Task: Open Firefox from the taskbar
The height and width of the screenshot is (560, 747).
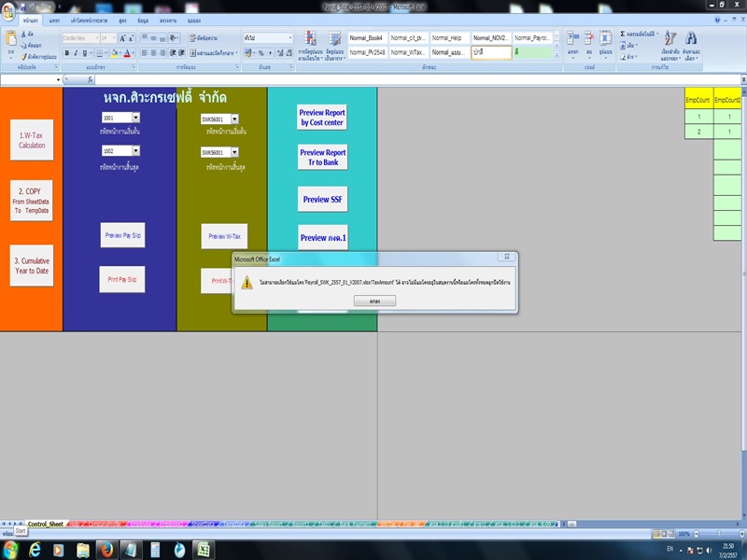Action: (x=106, y=549)
